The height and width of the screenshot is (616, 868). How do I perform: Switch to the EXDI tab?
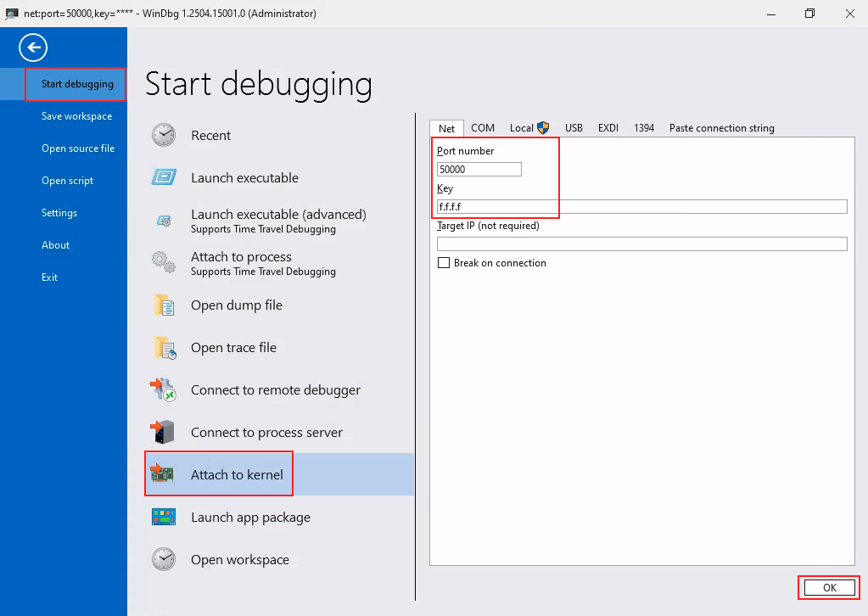click(608, 128)
